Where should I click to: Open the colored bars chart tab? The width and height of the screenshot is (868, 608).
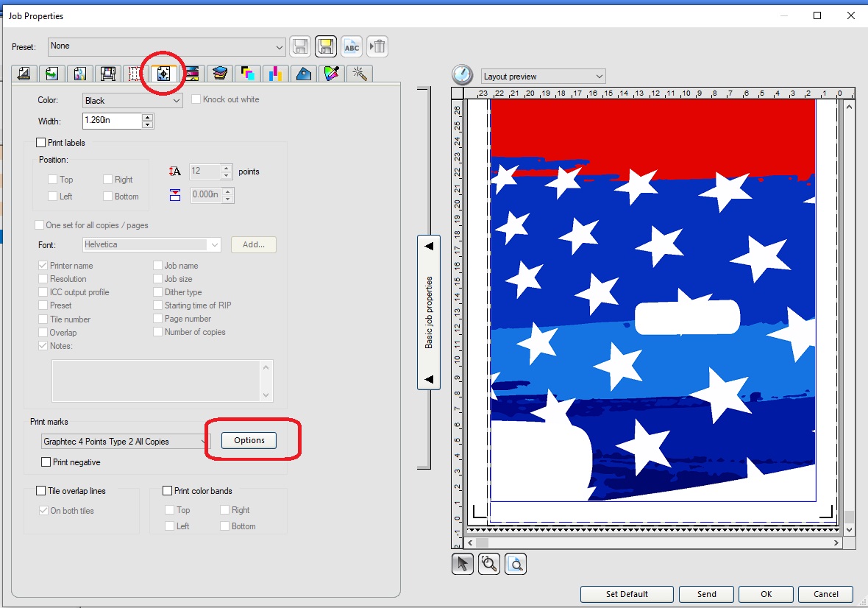(275, 73)
